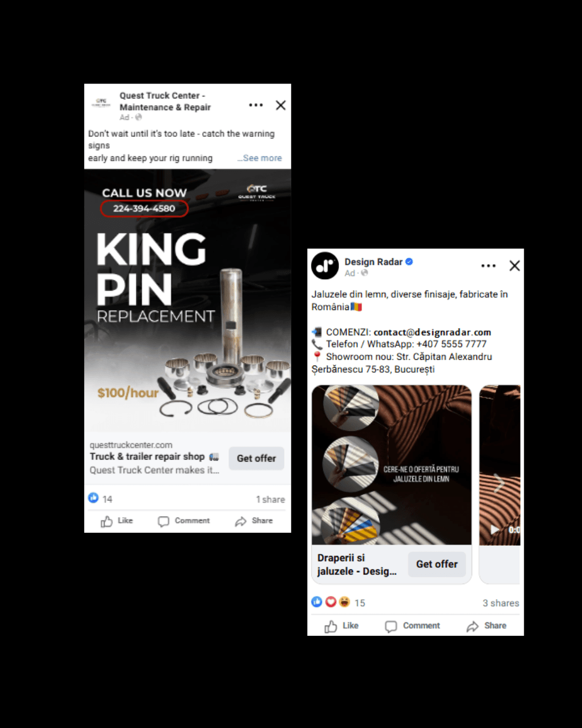582x728 pixels.
Task: Open three-dot menu on Quest Truck Center ad
Action: pyautogui.click(x=256, y=105)
